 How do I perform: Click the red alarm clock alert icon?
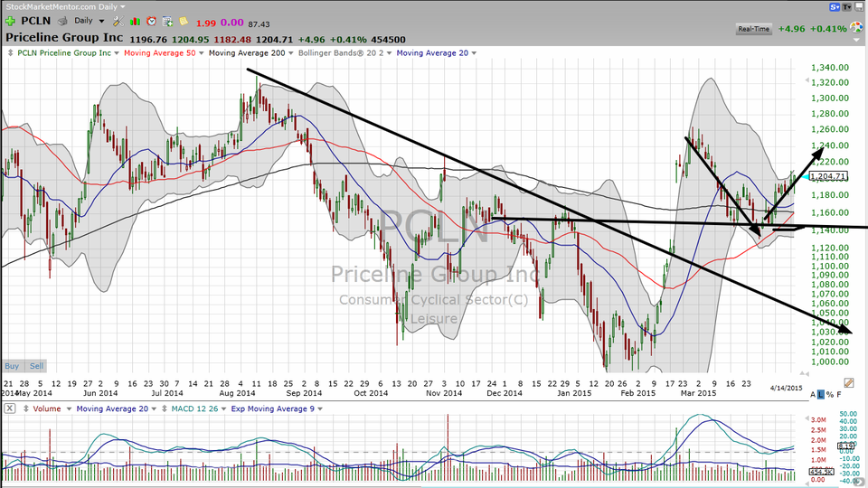pos(151,21)
